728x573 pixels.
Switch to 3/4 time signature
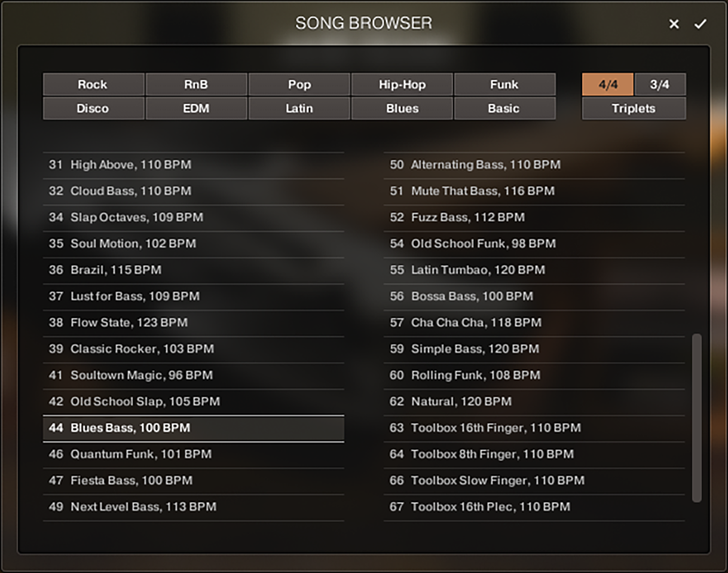click(x=660, y=84)
